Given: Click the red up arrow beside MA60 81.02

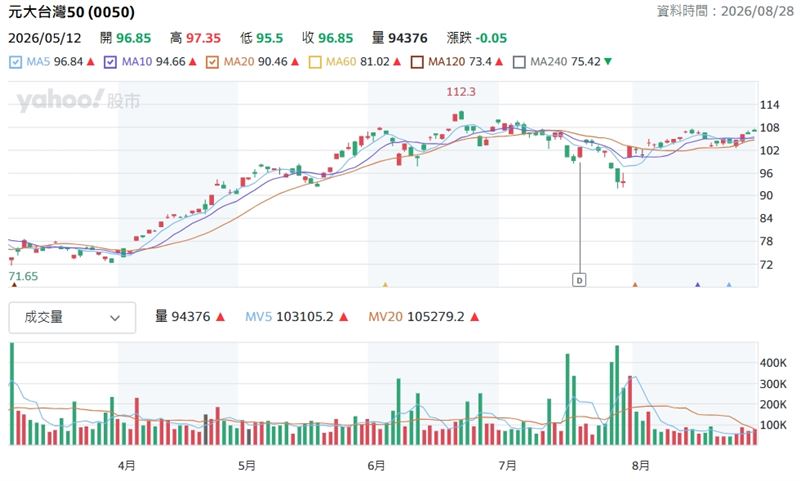Looking at the screenshot, I should coord(397,62).
